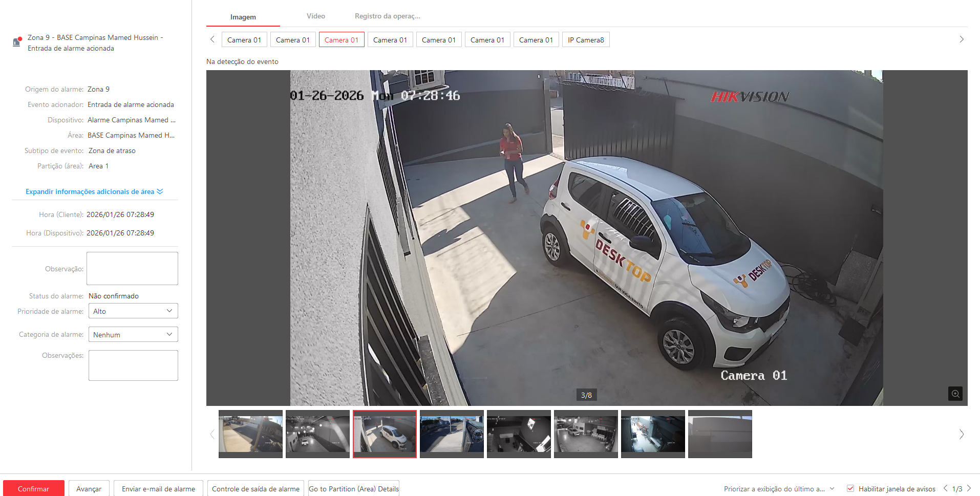Image resolution: width=980 pixels, height=496 pixels.
Task: Switch to the Vídeo tab
Action: tap(315, 16)
